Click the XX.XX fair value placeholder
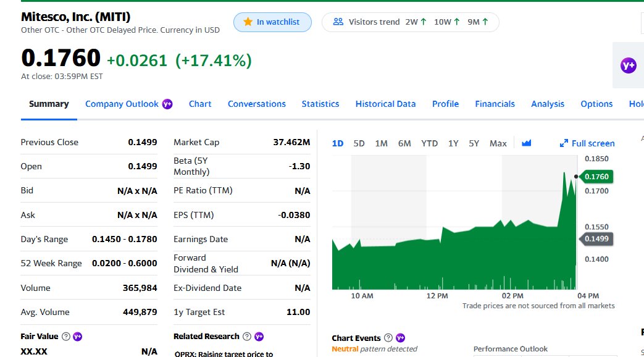 (x=34, y=351)
